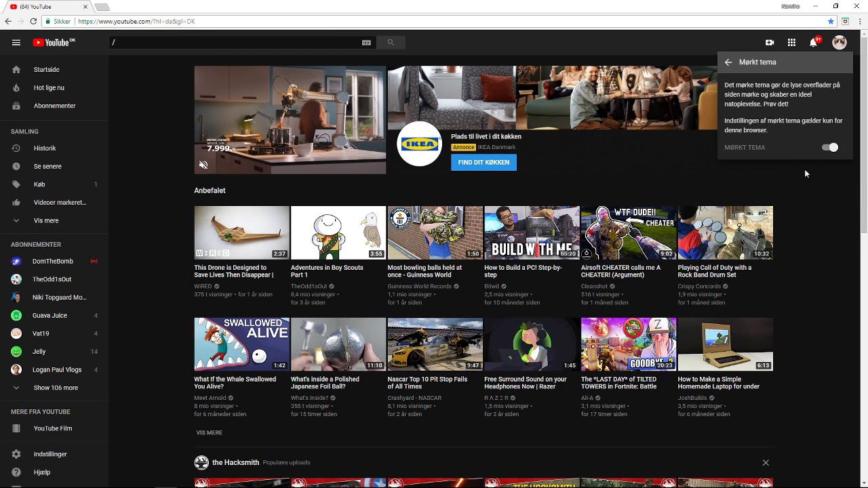Play the Swallowed Alive thumbnail
The width and height of the screenshot is (868, 488).
click(241, 344)
